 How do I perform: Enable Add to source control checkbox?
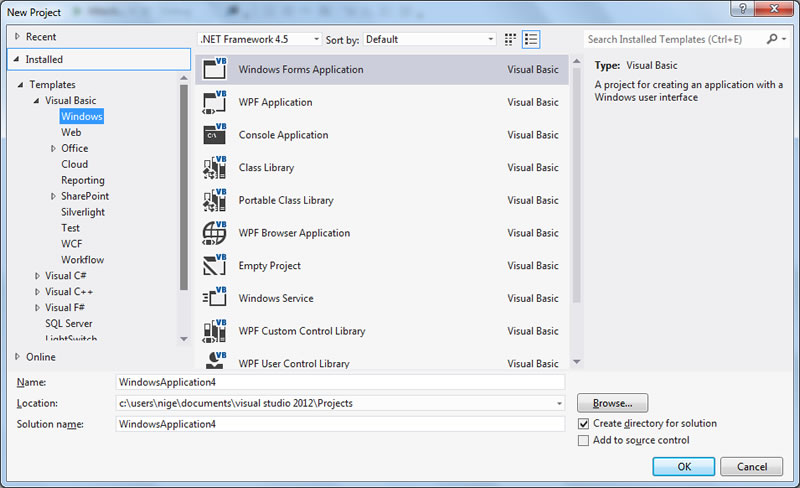[x=584, y=441]
